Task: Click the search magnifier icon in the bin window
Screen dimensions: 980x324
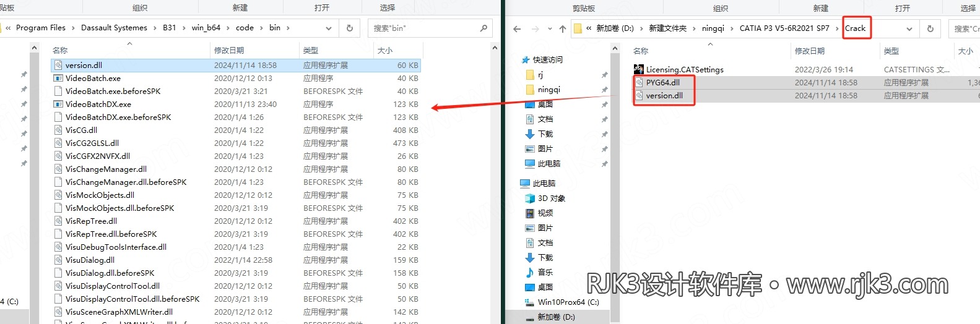Action: pos(483,28)
